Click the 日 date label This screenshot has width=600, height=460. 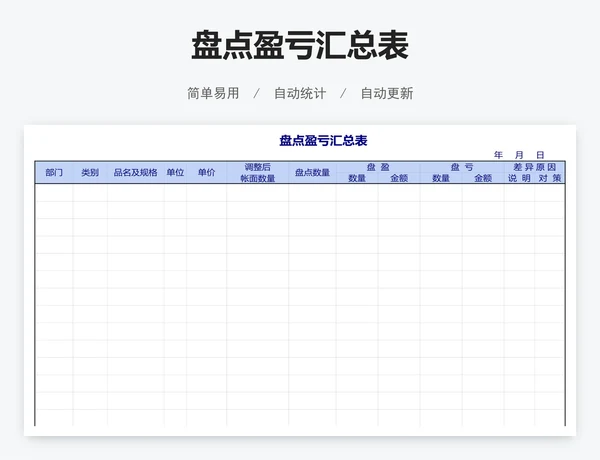(540, 155)
